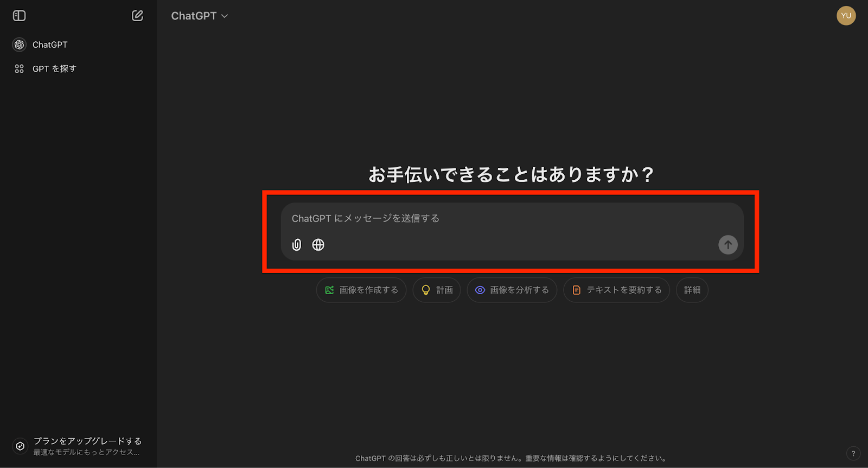Show more suggestions with 詳細
Viewport: 868px width, 468px height.
[x=692, y=290]
